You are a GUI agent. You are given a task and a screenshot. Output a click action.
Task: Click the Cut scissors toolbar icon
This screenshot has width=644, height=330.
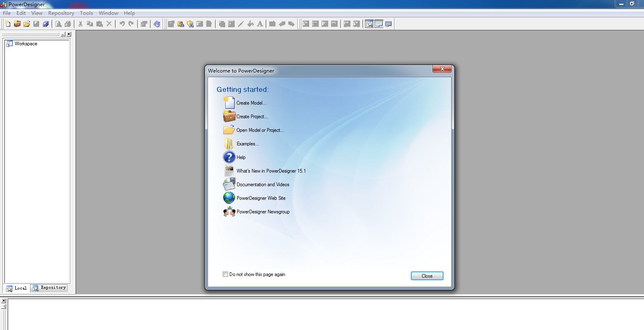tap(80, 24)
